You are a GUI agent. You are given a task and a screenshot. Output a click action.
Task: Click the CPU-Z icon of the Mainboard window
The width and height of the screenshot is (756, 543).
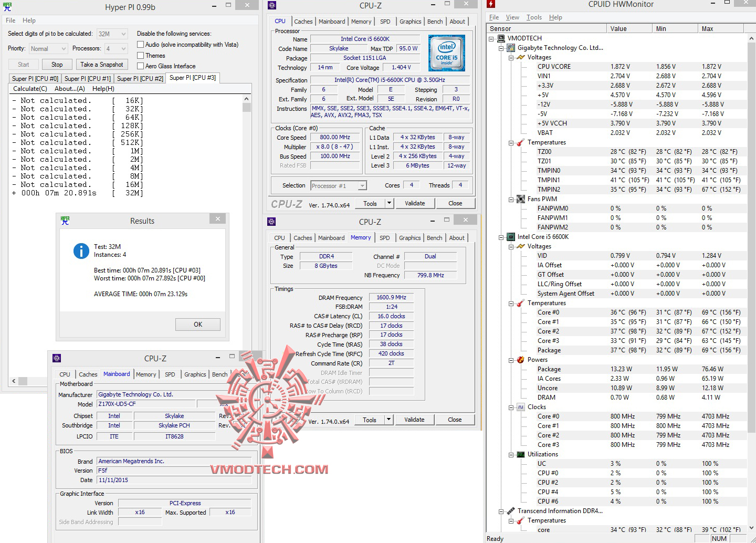tap(57, 358)
